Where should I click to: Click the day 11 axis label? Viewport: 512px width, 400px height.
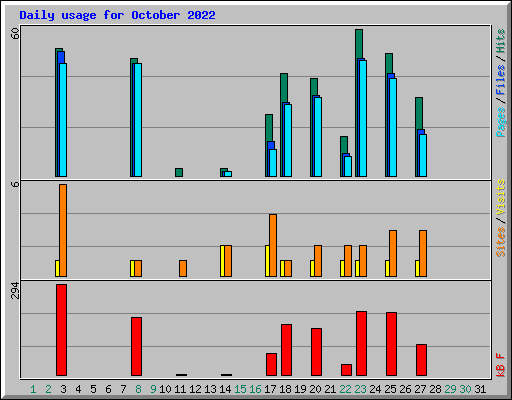coord(180,389)
